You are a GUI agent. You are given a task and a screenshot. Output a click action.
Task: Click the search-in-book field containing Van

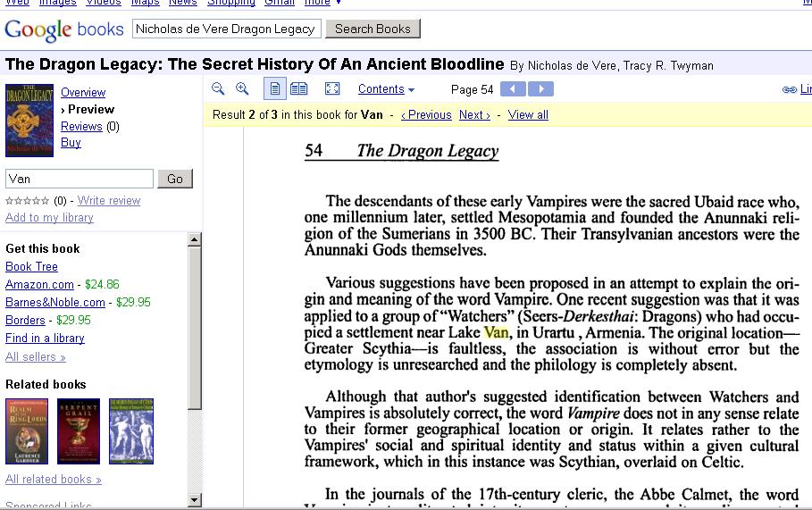[80, 179]
